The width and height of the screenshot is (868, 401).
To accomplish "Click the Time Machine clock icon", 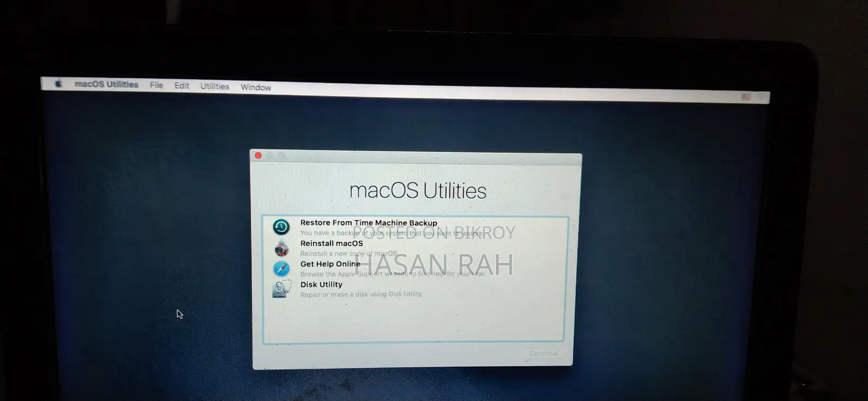I will (x=281, y=227).
